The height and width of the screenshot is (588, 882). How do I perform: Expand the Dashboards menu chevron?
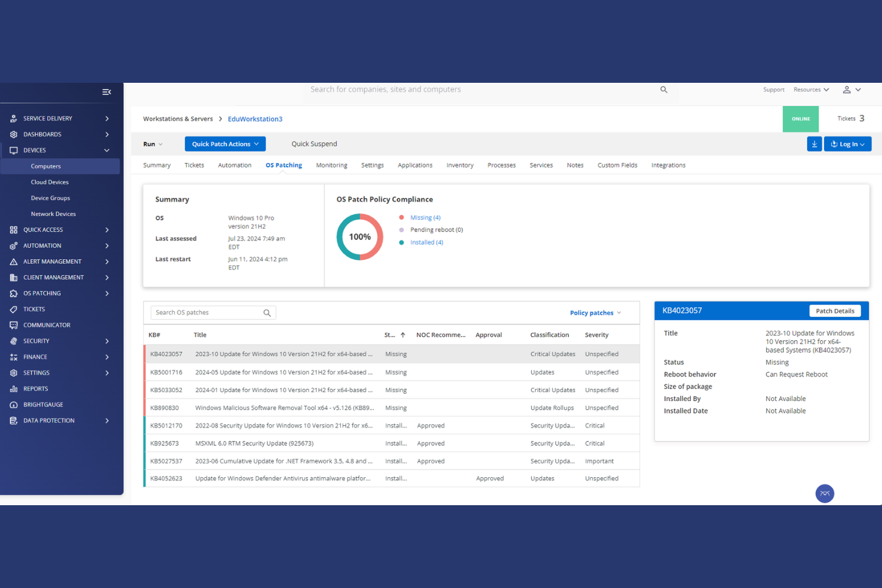point(107,135)
